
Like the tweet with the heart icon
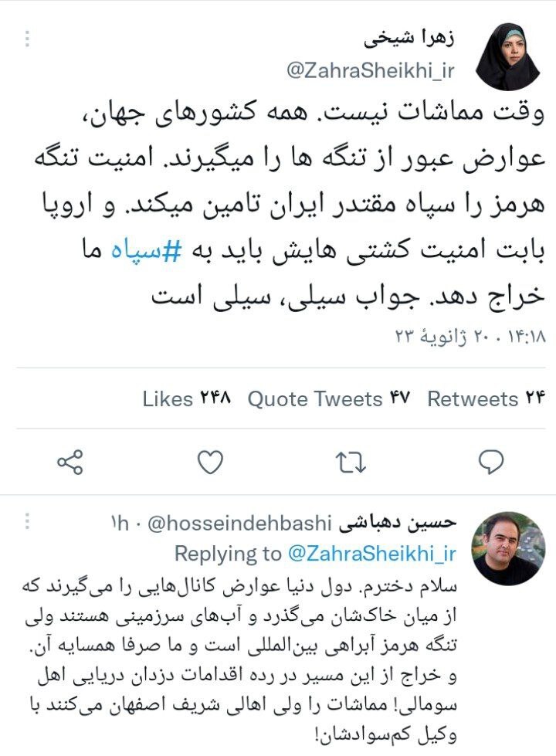click(x=210, y=463)
